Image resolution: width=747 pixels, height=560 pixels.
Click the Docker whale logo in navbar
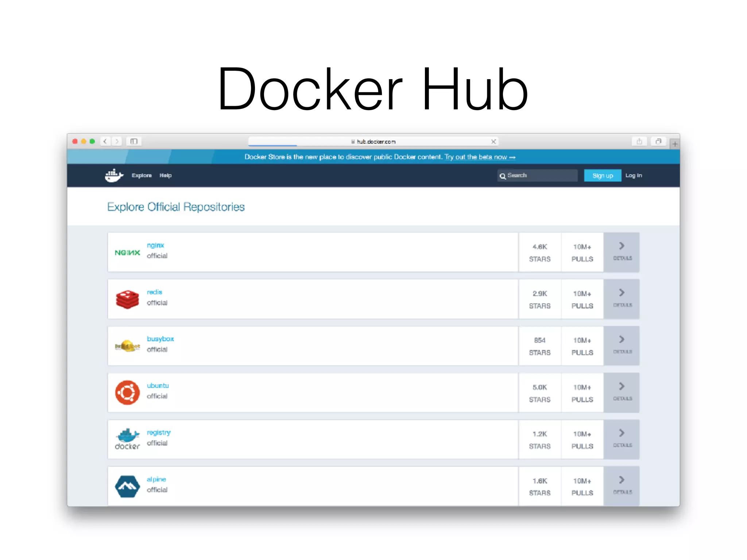click(114, 175)
